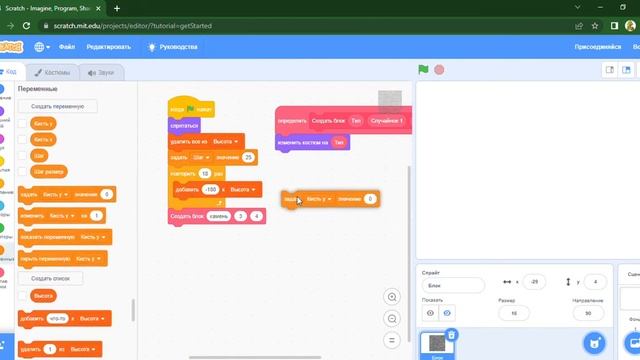Open the Файл menu
Screen dimensions: 640x360
pyautogui.click(x=67, y=47)
